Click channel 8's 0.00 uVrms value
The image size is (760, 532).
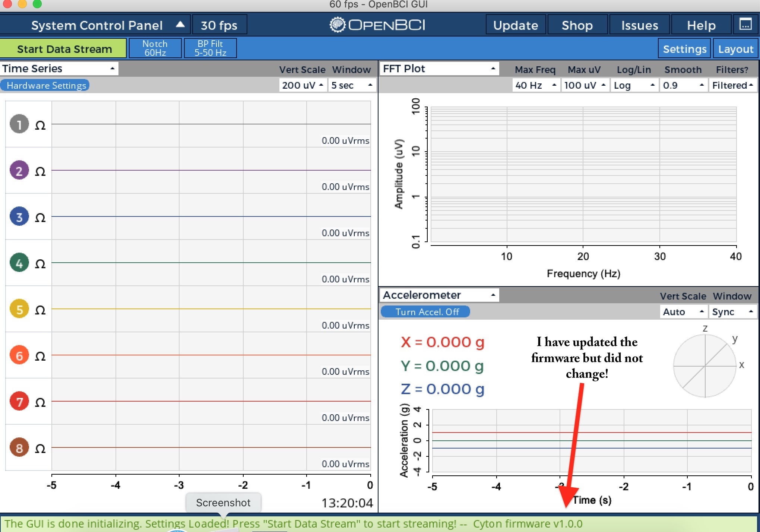(345, 464)
